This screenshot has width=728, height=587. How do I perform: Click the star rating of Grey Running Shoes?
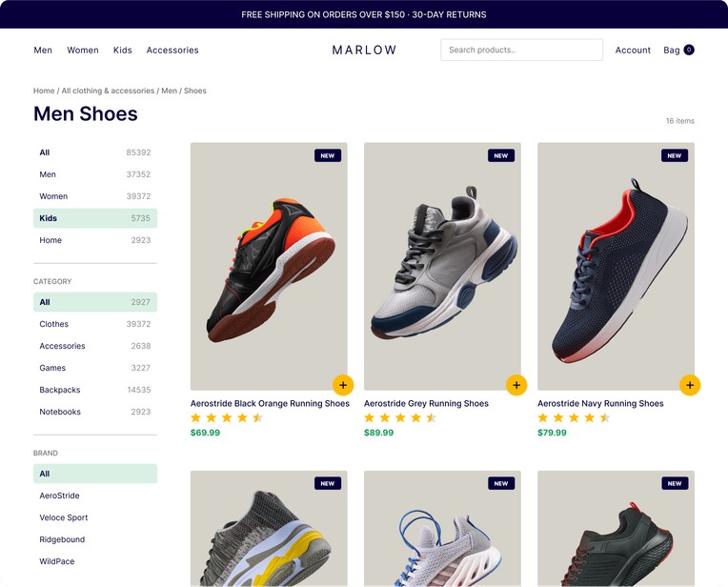coord(400,418)
